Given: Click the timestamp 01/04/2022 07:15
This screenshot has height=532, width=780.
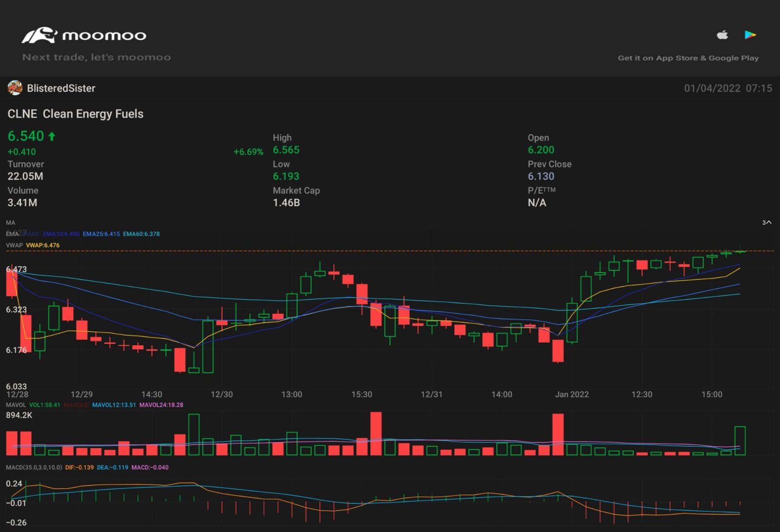Looking at the screenshot, I should pos(728,88).
